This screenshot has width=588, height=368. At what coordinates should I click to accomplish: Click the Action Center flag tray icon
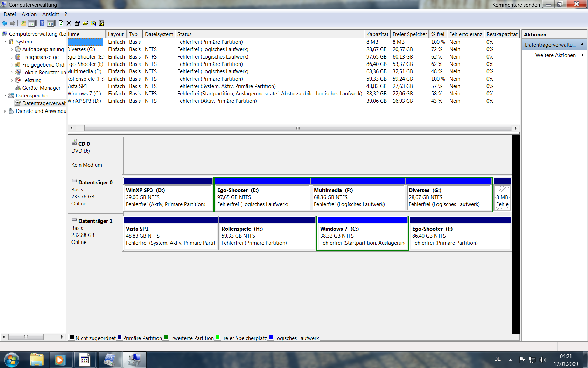(522, 360)
